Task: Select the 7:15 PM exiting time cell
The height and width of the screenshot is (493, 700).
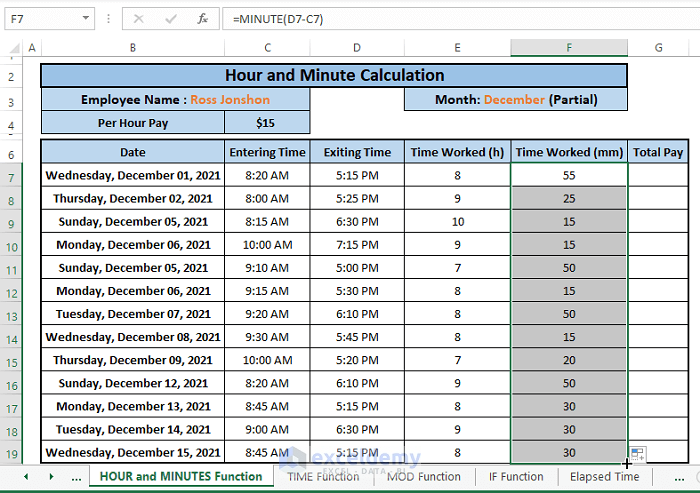Action: [357, 245]
